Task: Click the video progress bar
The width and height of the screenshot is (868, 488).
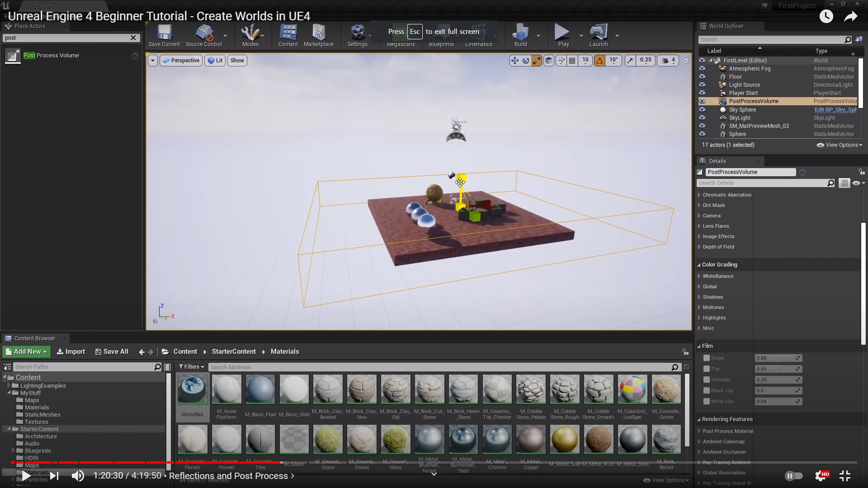Action: point(434,462)
